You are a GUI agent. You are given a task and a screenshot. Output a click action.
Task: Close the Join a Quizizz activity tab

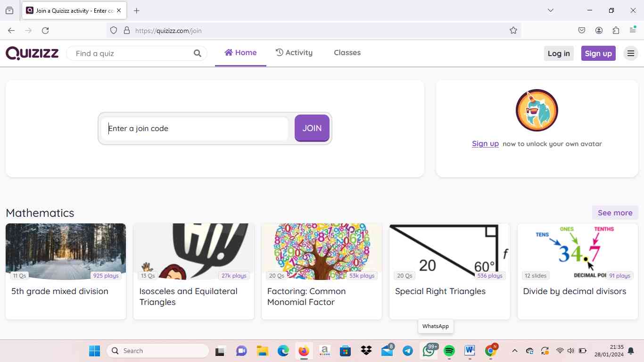119,10
